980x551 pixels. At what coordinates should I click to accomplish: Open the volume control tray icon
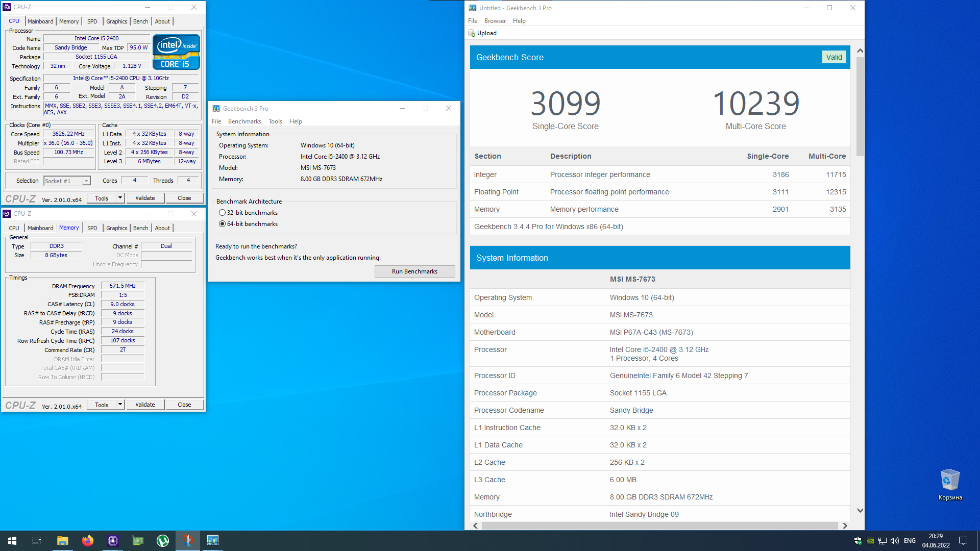(x=895, y=541)
